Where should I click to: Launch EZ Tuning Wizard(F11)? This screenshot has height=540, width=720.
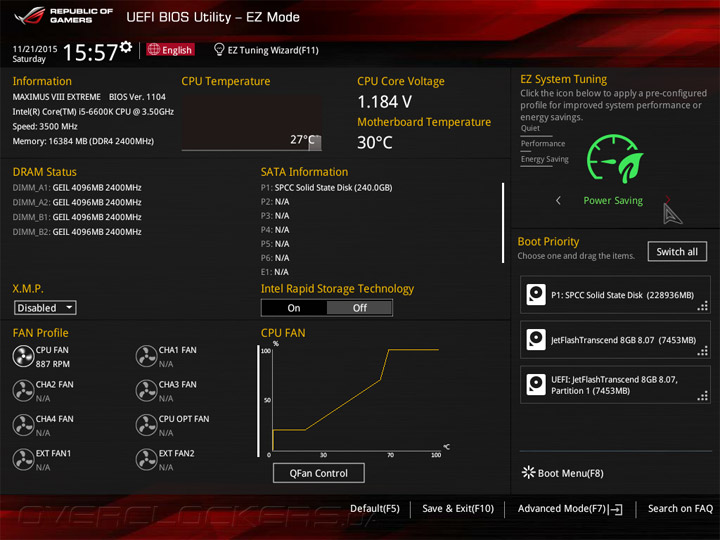pyautogui.click(x=266, y=50)
